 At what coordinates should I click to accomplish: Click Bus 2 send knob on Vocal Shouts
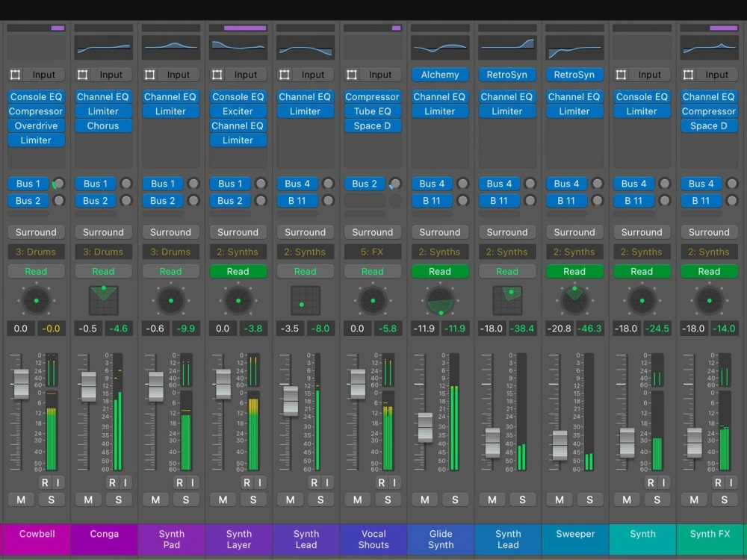[x=395, y=184]
